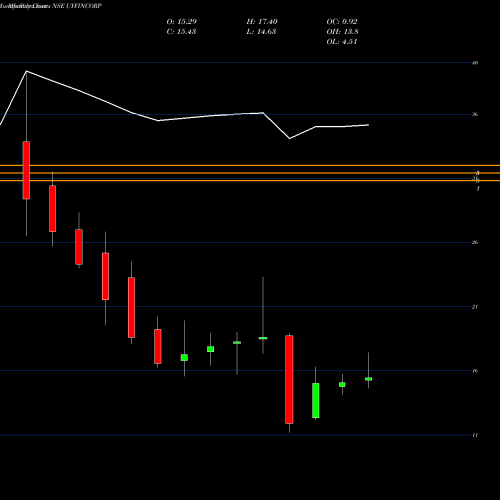The image size is (500, 500).
Task: Click the tall red candle beside the large green candle
Action: pos(289,379)
